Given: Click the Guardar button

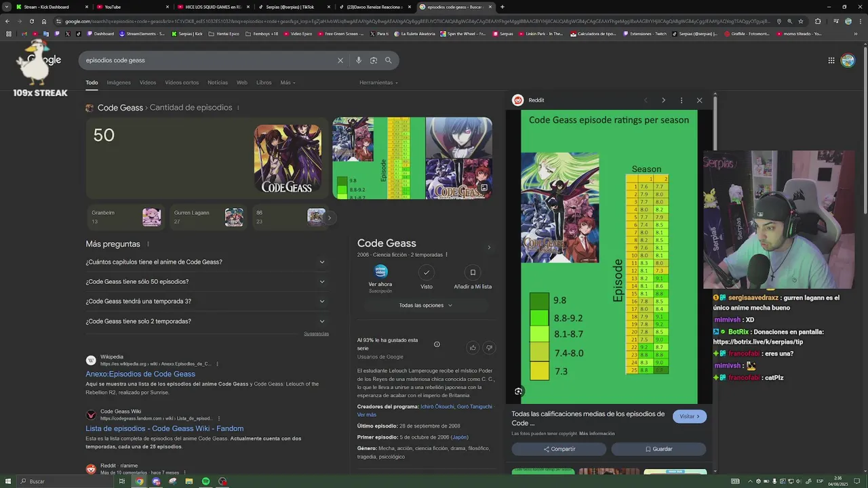Looking at the screenshot, I should (658, 449).
